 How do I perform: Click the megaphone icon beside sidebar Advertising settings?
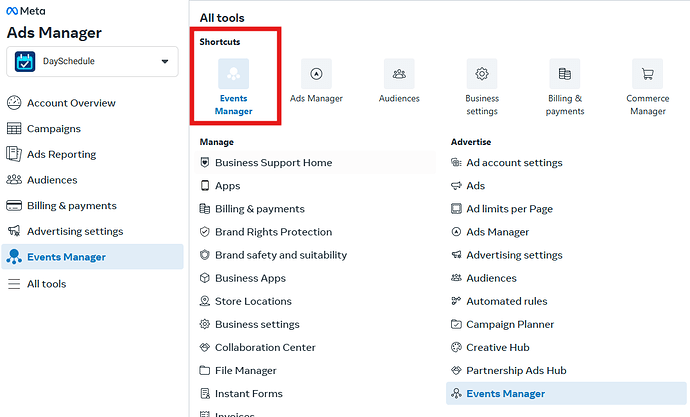14,231
